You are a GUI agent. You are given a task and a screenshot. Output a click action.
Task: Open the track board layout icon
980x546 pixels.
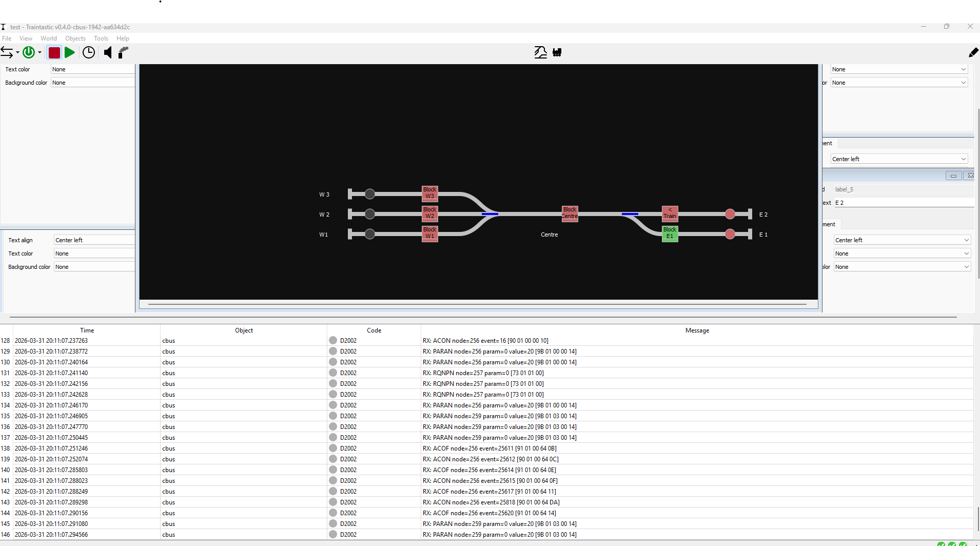click(x=540, y=52)
